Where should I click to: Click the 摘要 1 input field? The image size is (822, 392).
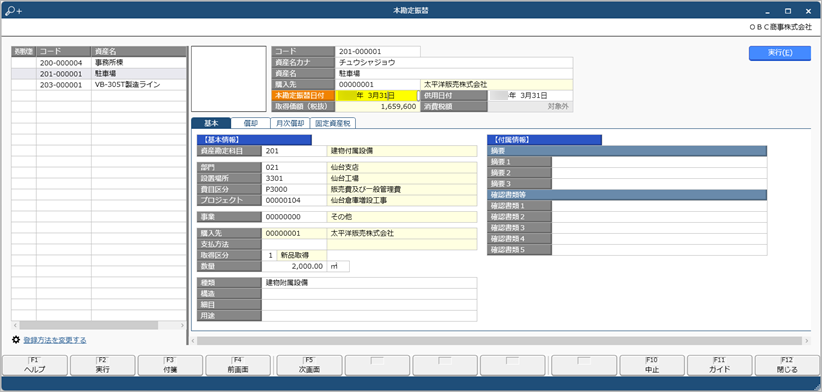(x=659, y=162)
